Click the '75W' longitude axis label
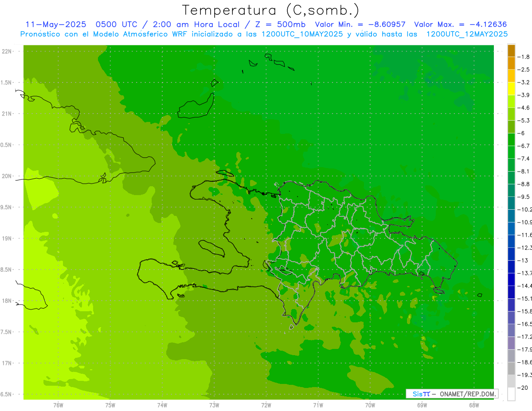Viewport: 532px width, 411px height. 110,405
